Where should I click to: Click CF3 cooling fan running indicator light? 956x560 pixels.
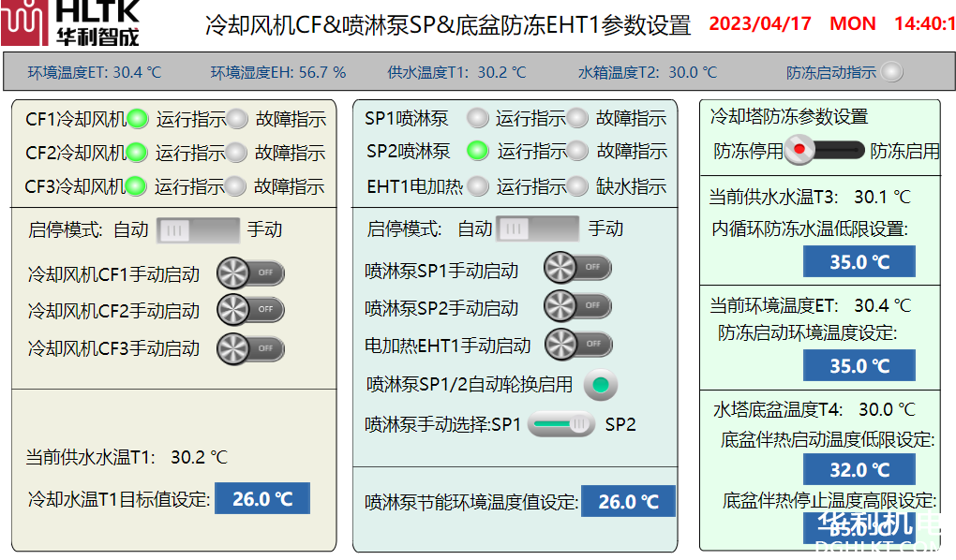[137, 185]
